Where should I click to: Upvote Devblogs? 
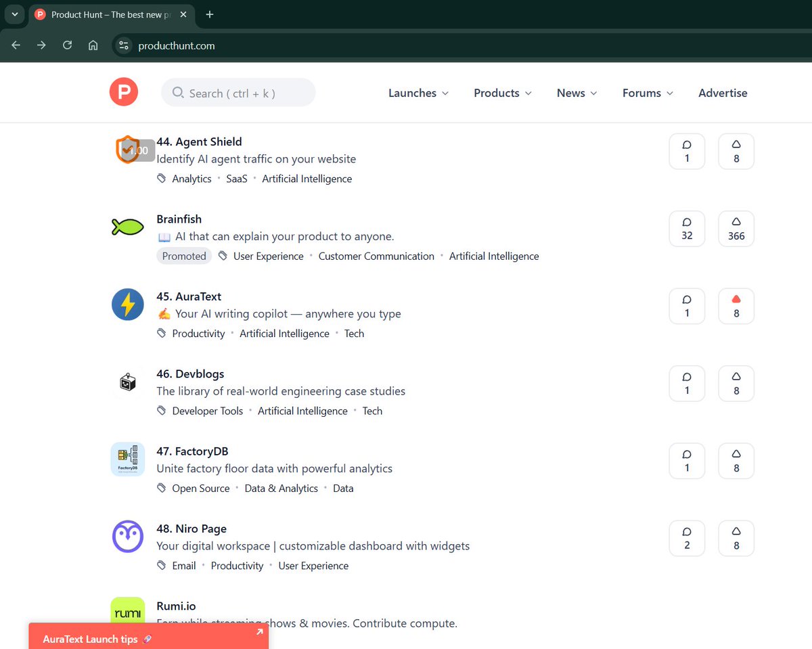coord(736,384)
